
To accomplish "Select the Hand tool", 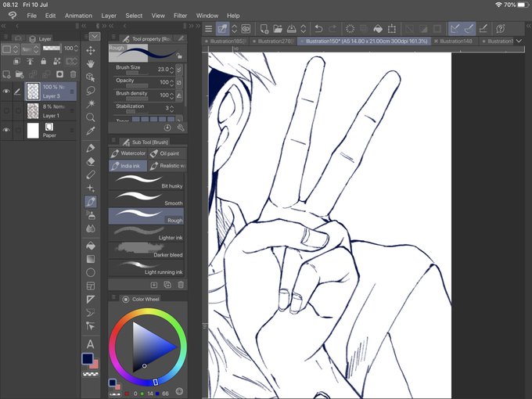I will 91,64.
